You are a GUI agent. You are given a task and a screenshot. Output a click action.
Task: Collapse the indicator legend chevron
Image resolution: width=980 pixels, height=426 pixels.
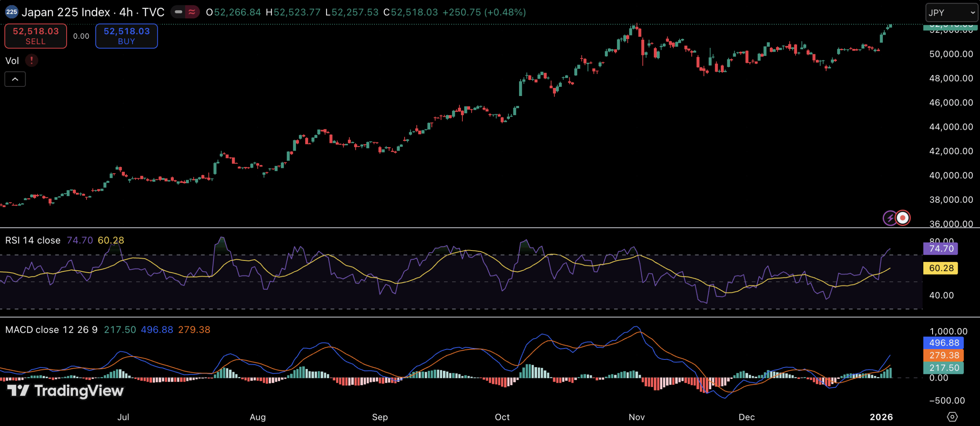[15, 79]
